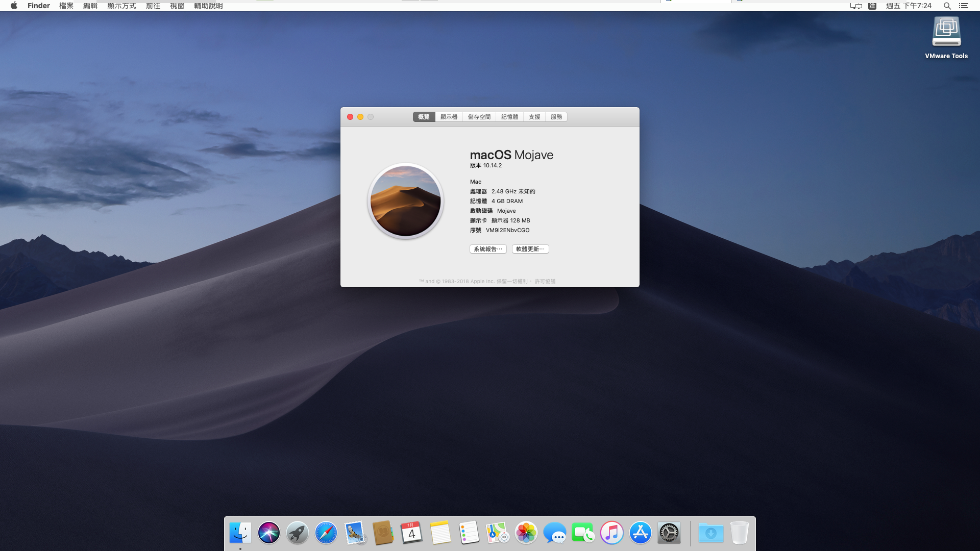Open the 輔助說明 menu
Image resolution: width=980 pixels, height=551 pixels.
click(209, 6)
